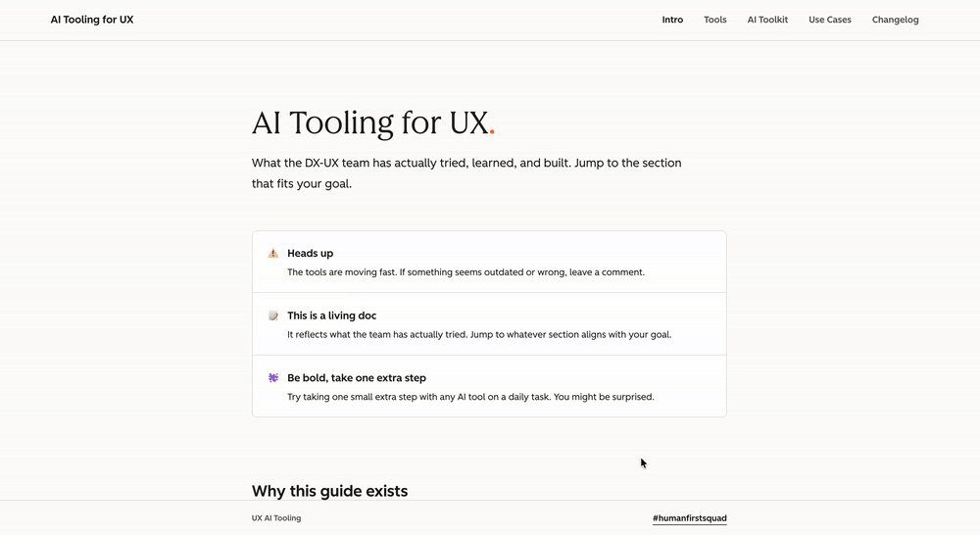Click text 'The tools are moving fast' description
This screenshot has width=980, height=535.
(465, 272)
